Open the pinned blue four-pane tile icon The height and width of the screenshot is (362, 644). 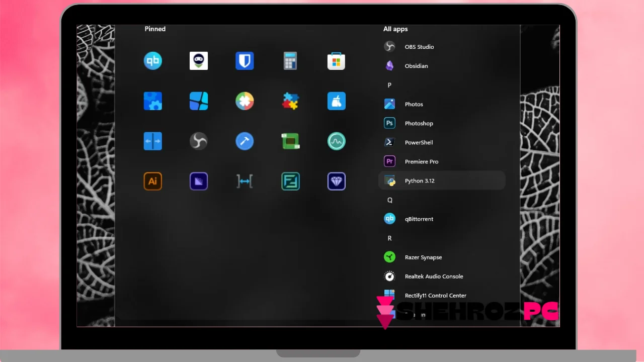click(x=199, y=101)
